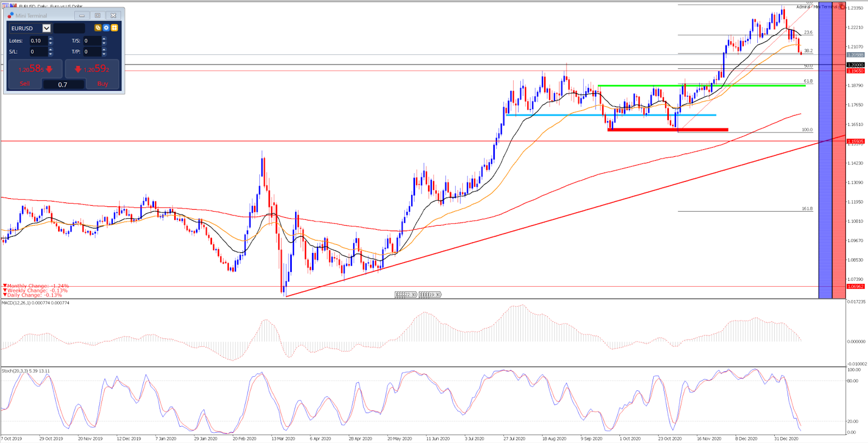Click the Admiral Mini Terminal expert advisor face icon
Screen dimensions: 868x443
coord(842,7)
